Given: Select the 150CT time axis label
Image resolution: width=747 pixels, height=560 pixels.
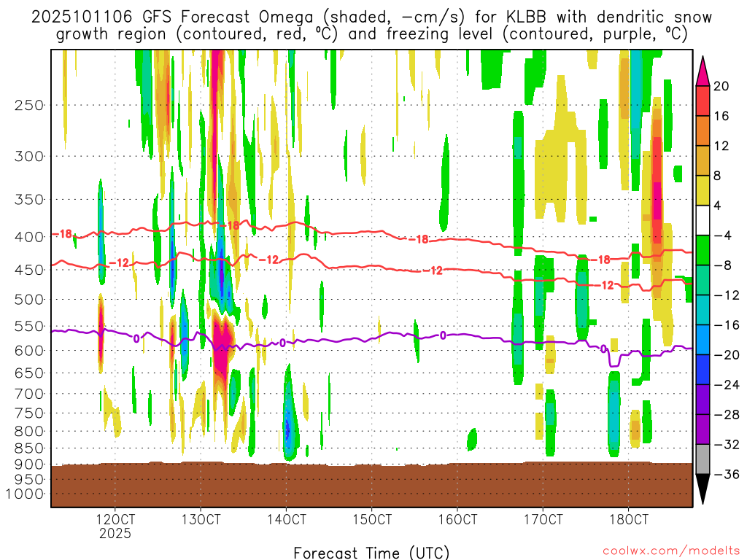Looking at the screenshot, I should pos(372,519).
